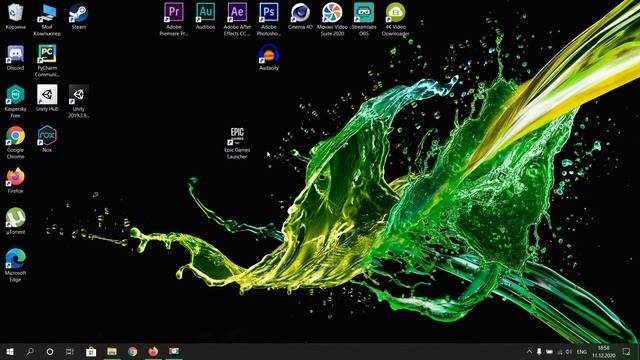
Task: Open the Action Center notifications
Action: tap(627, 352)
